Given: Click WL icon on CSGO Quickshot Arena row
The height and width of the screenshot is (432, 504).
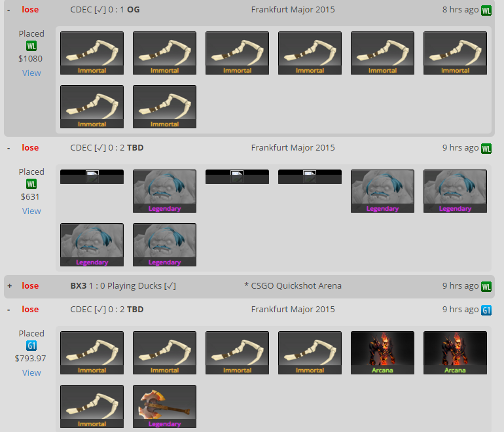Looking at the screenshot, I should [486, 287].
